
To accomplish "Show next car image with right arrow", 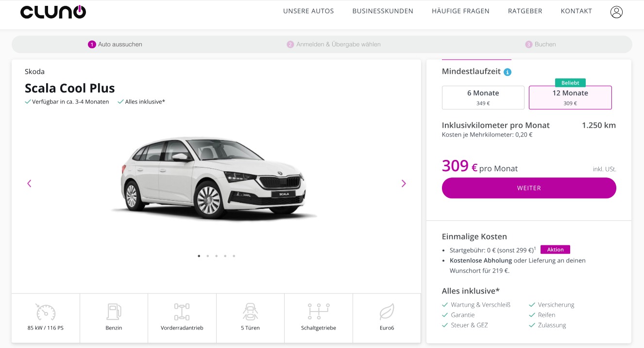I will [404, 183].
